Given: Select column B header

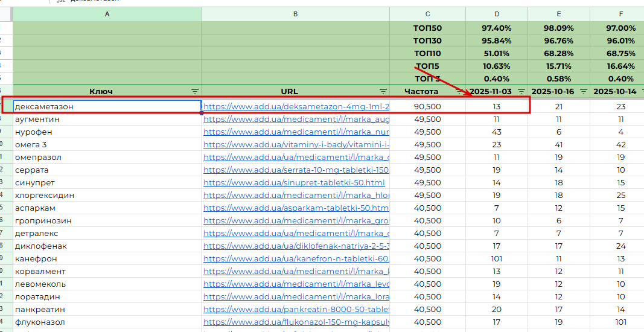Looking at the screenshot, I should [295, 14].
